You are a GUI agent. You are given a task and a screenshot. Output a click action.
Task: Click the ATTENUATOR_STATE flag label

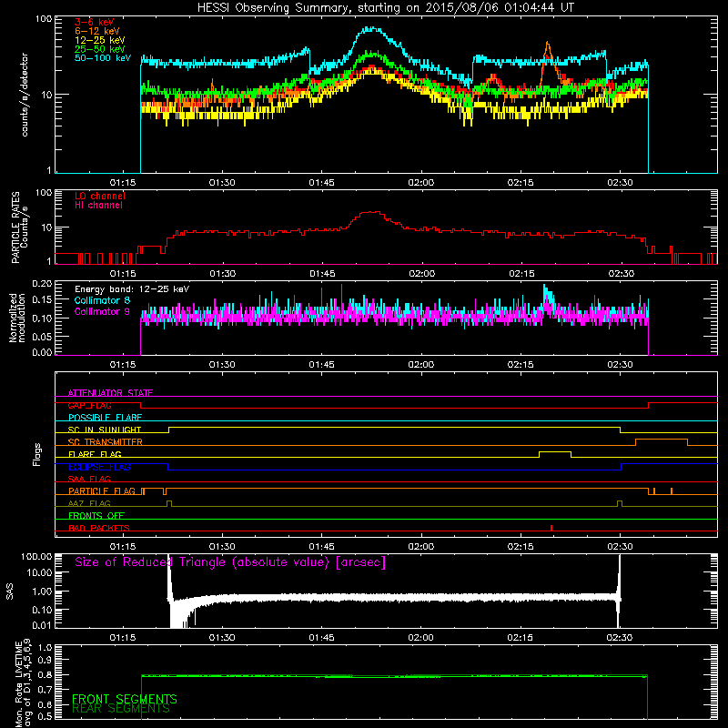pyautogui.click(x=110, y=393)
